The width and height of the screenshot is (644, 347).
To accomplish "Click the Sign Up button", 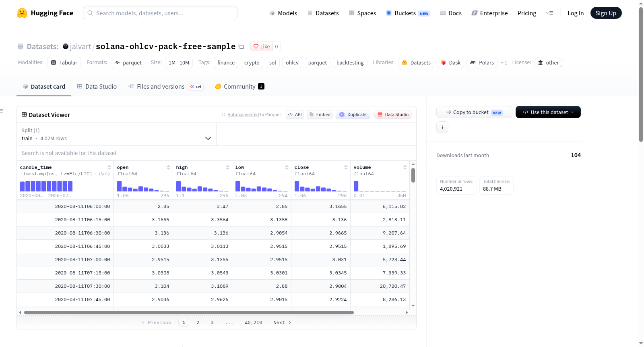I will 606,13.
